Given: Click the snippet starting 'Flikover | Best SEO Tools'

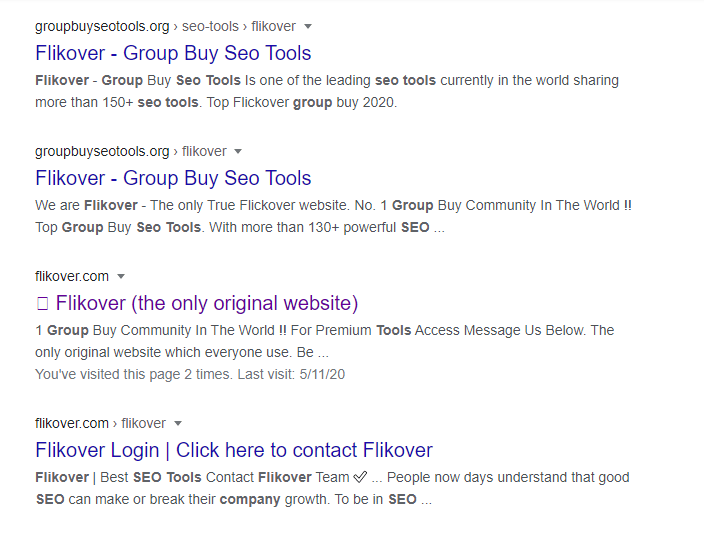Looking at the screenshot, I should 332,488.
